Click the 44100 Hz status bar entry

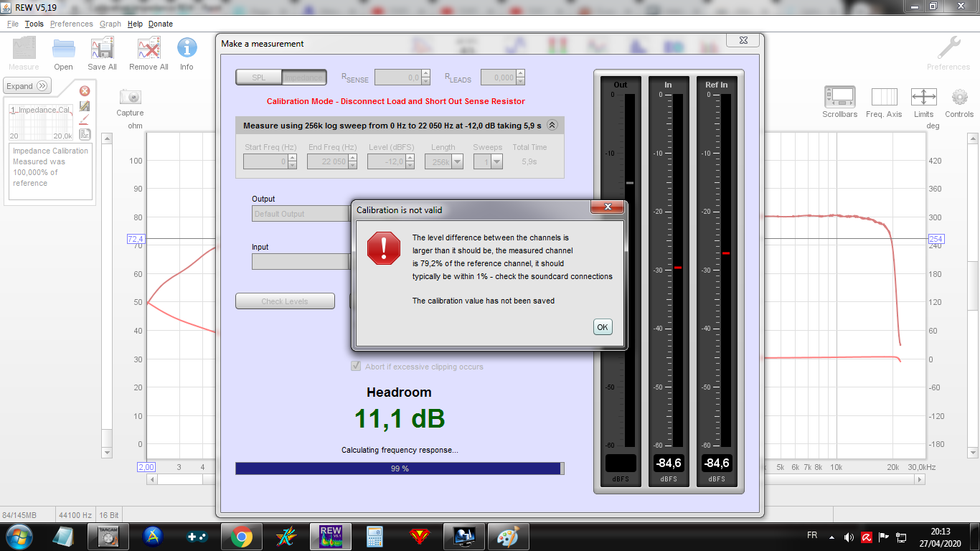click(76, 515)
